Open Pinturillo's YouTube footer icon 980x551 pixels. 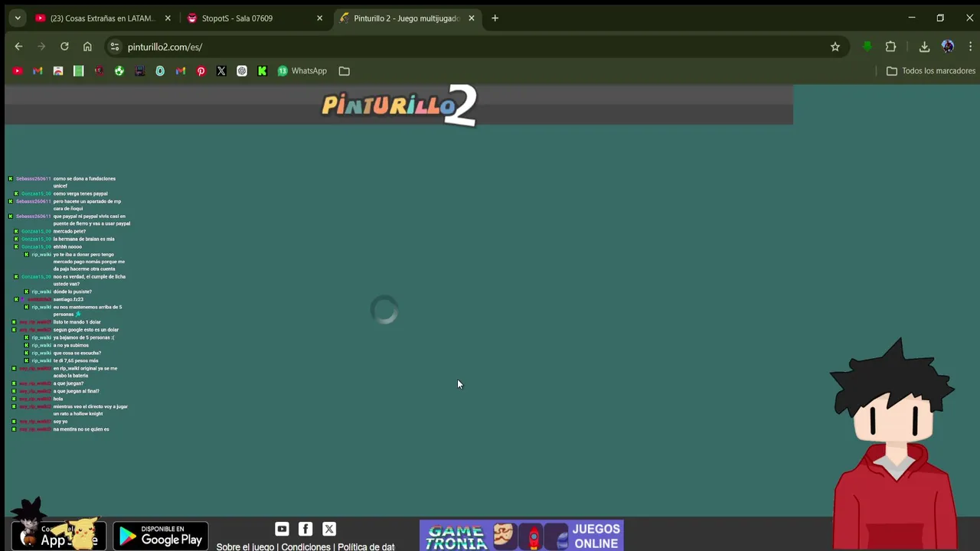(x=282, y=529)
